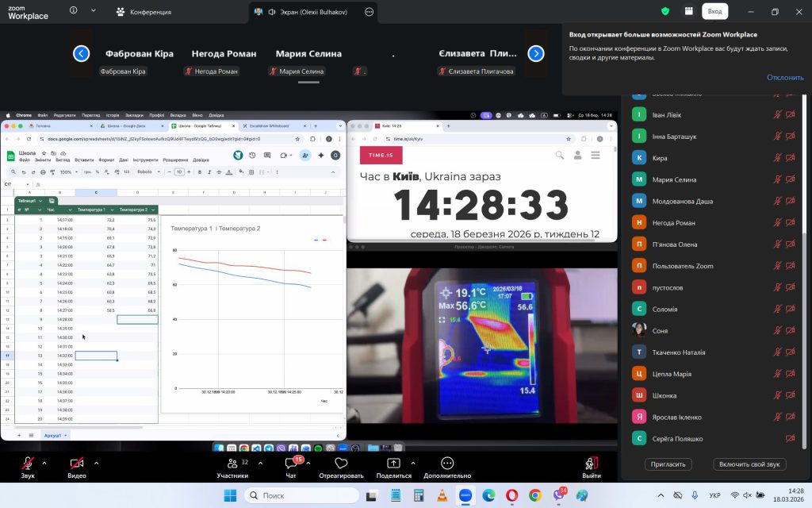Click the Share (Поделиться) screen icon
Screen dimensions: 812x508
(393, 464)
